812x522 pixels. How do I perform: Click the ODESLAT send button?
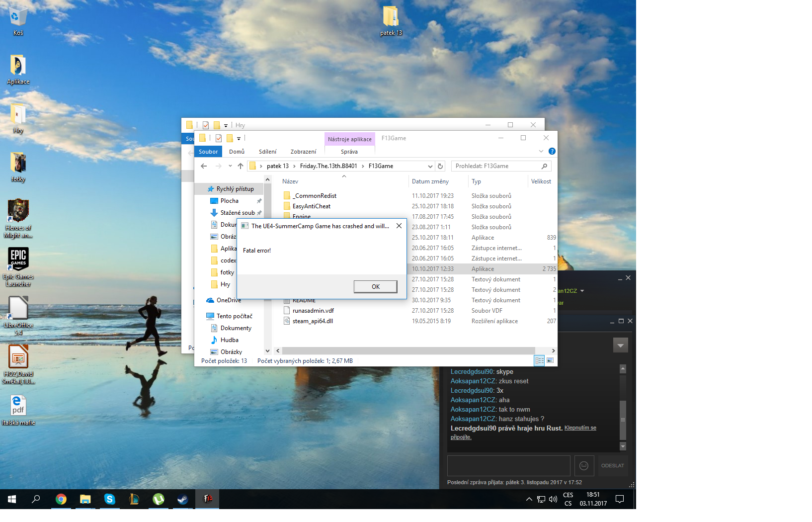tap(612, 466)
